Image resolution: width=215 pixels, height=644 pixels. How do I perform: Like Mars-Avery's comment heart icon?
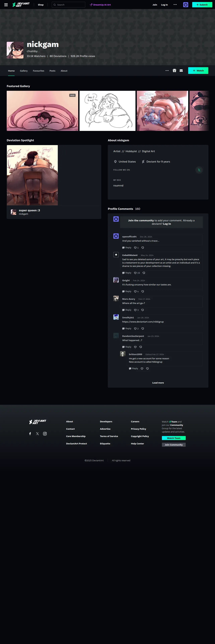tap(135, 310)
